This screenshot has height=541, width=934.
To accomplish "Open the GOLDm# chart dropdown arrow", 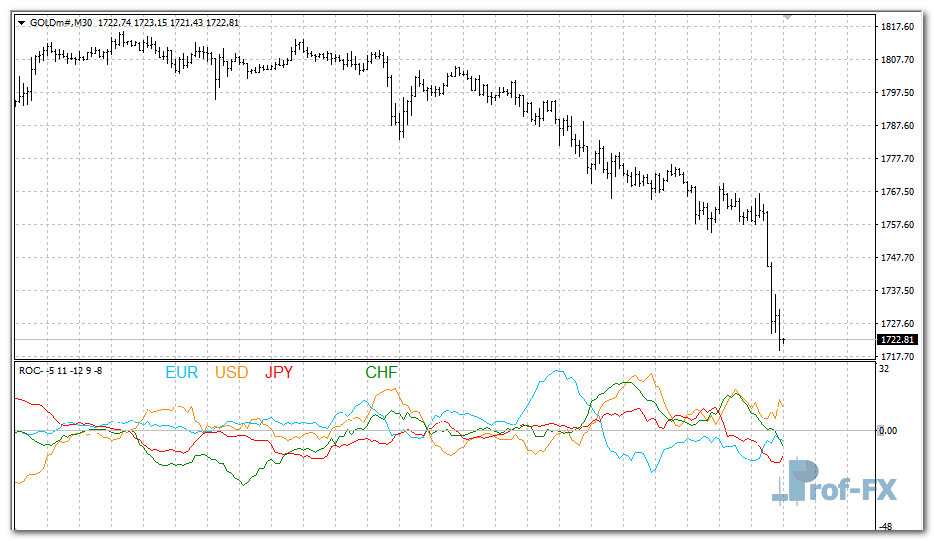I will point(21,23).
